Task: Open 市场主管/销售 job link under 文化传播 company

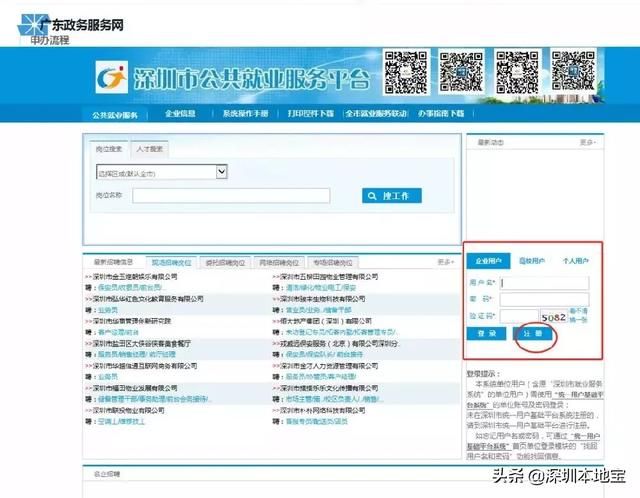Action: (x=334, y=399)
